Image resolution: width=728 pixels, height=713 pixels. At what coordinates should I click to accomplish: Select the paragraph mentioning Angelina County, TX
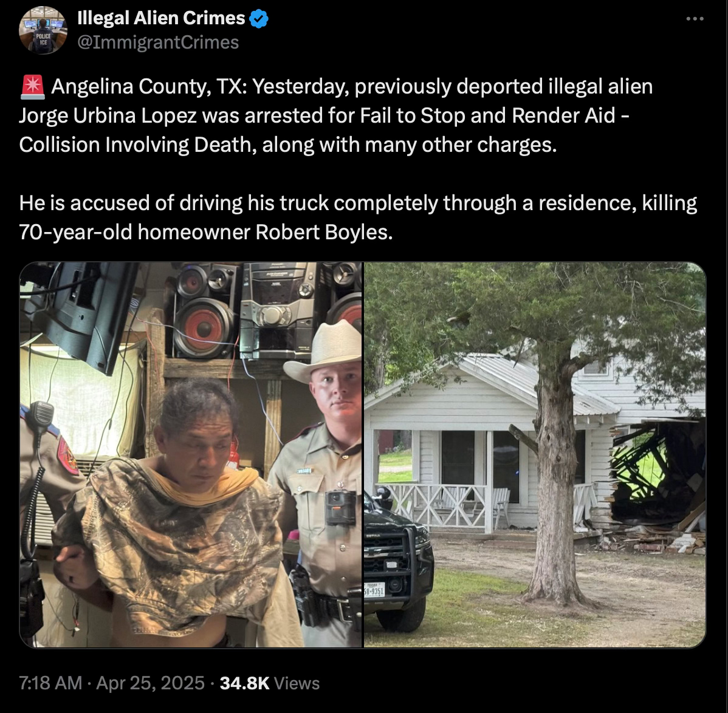point(336,115)
